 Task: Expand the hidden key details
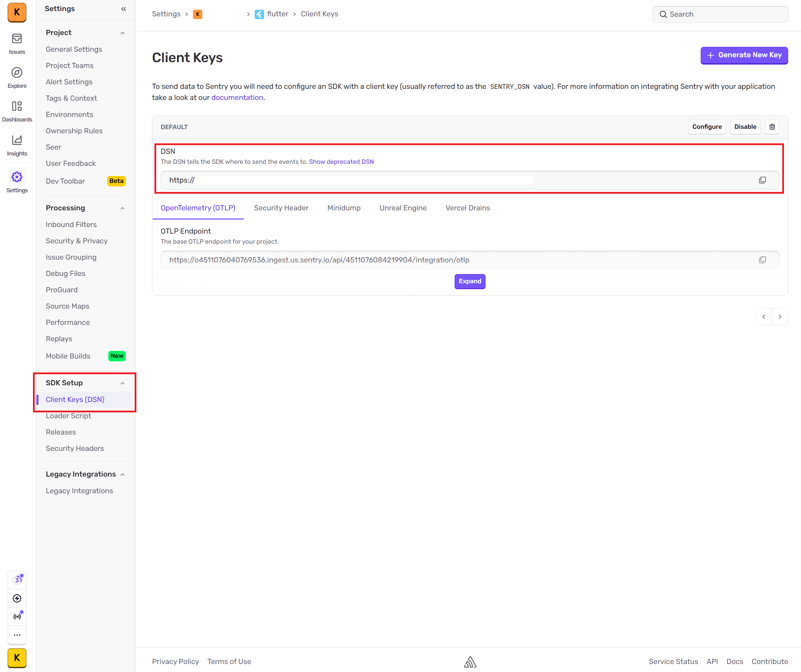(470, 281)
